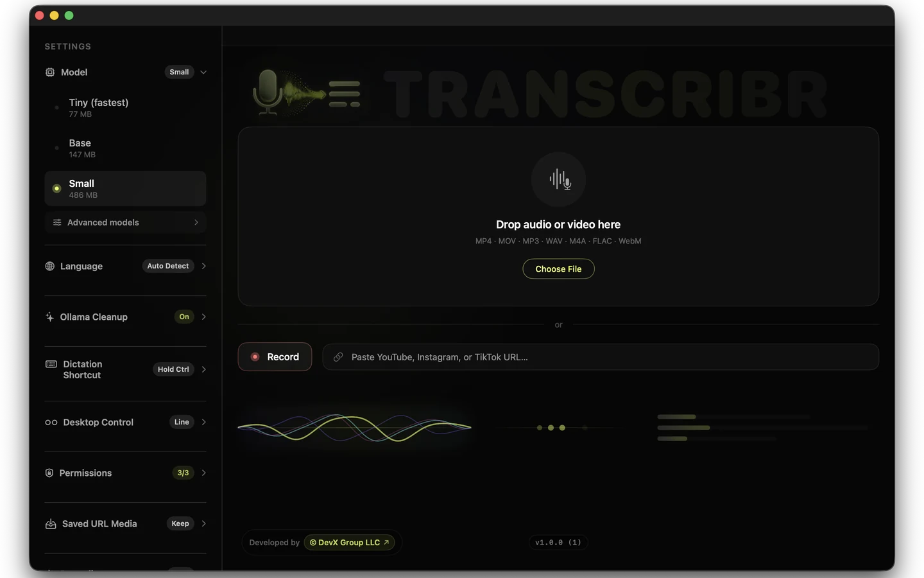Click the Auto Detect language badge
Screen dimensions: 924x578
168,266
